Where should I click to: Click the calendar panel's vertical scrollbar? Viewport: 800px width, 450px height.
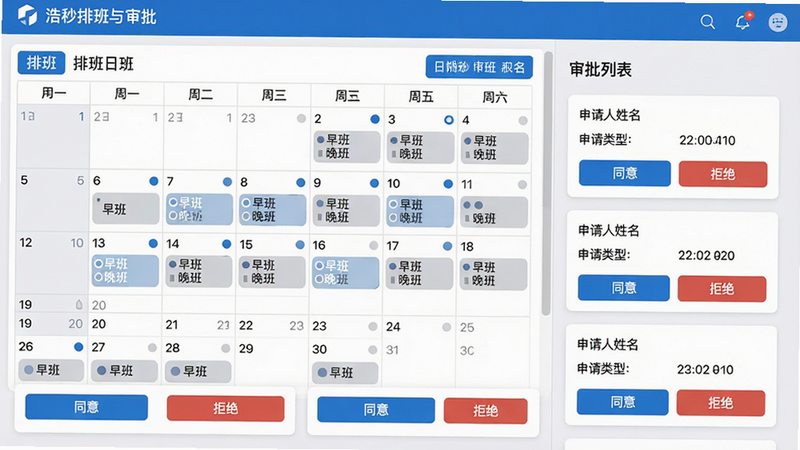click(x=547, y=184)
